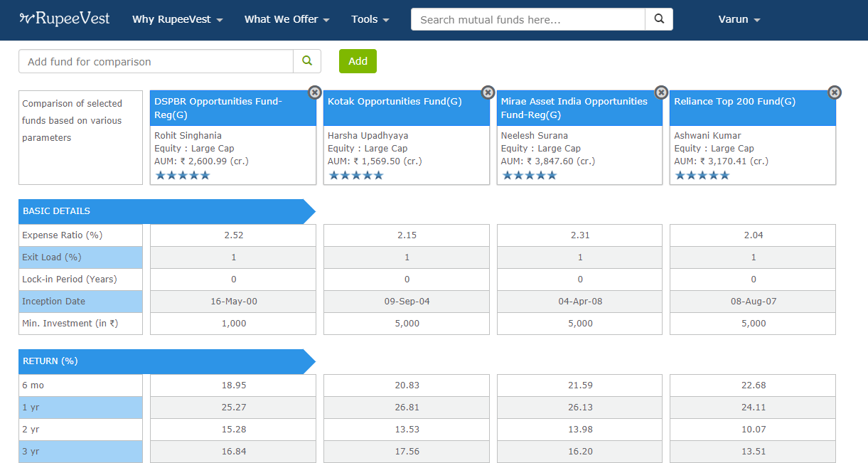Viewport: 868px width, 463px height.
Task: Click the 2 yr return row label
Action: (x=80, y=429)
